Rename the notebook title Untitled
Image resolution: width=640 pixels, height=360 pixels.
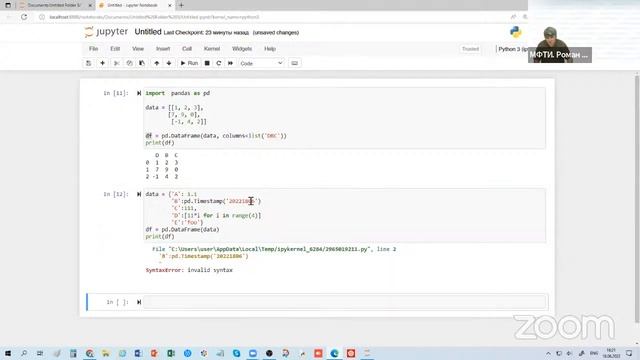[148, 32]
